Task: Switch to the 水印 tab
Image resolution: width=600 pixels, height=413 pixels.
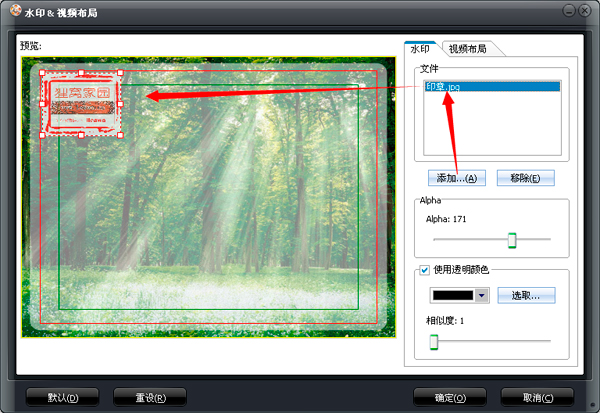Action: [x=419, y=48]
